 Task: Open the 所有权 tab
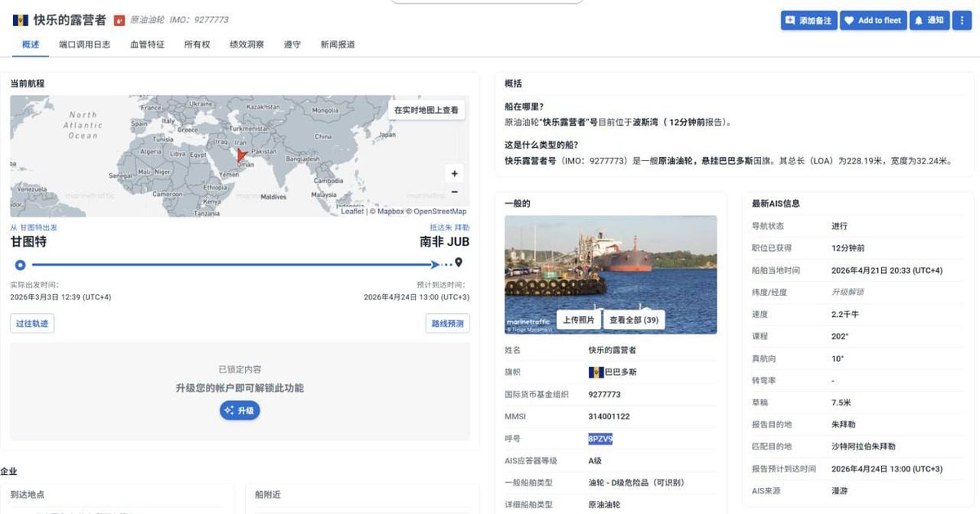tap(197, 44)
